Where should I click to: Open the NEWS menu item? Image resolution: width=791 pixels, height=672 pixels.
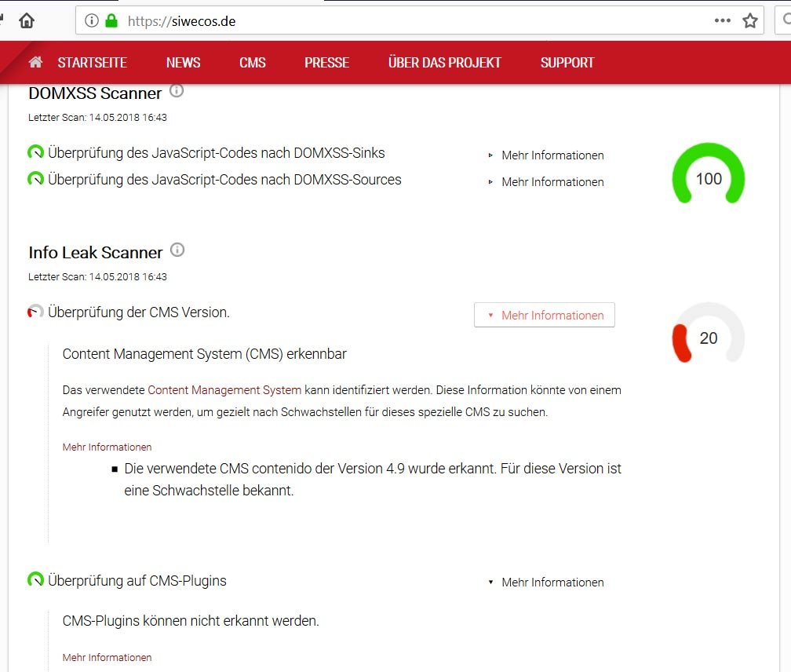(183, 63)
